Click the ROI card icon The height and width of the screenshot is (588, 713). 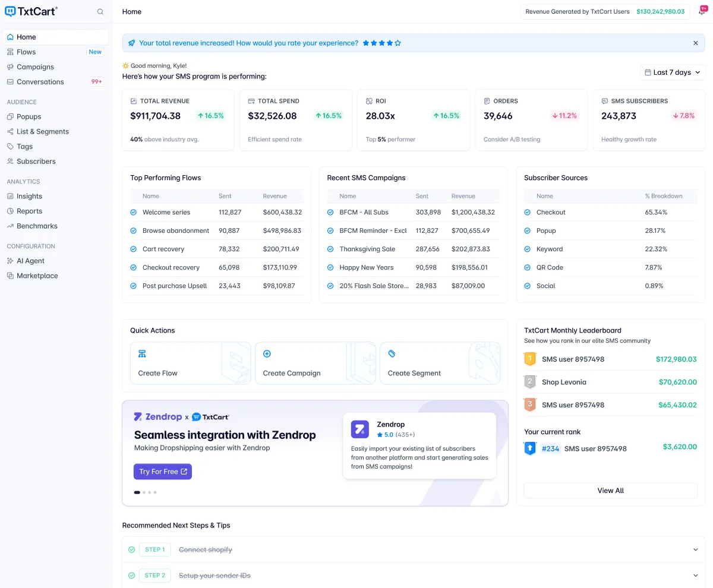369,101
